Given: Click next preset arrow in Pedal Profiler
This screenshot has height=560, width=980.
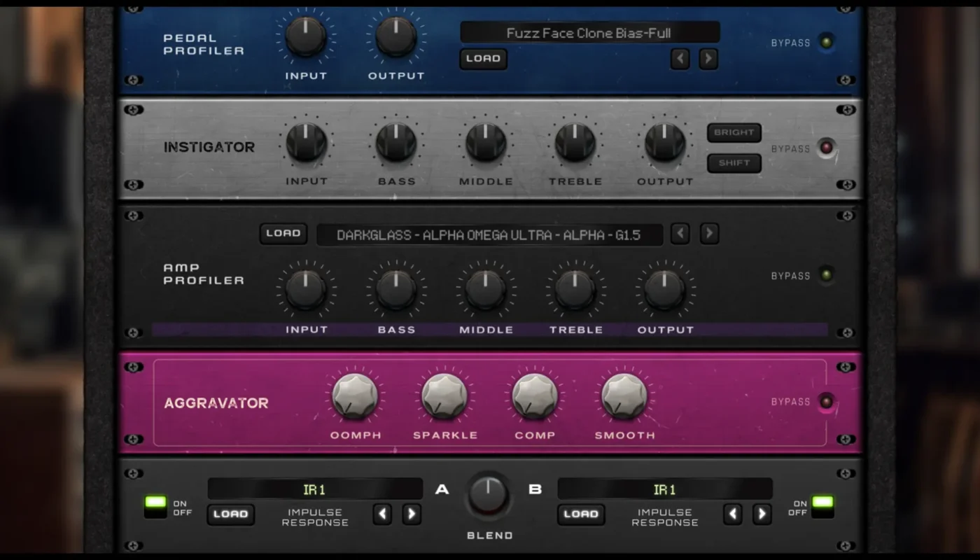Looking at the screenshot, I should 708,59.
